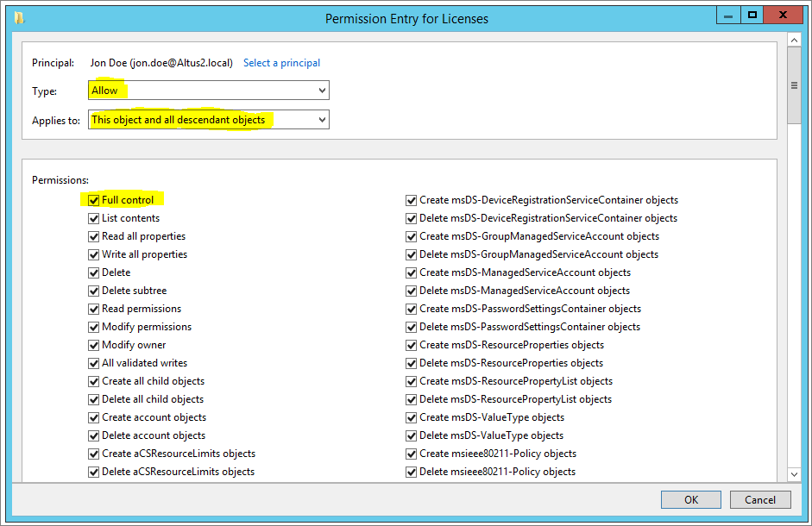Toggle Create msDS-GroupManagedServiceAccount objects checkbox
Image resolution: width=812 pixels, height=526 pixels.
(412, 236)
